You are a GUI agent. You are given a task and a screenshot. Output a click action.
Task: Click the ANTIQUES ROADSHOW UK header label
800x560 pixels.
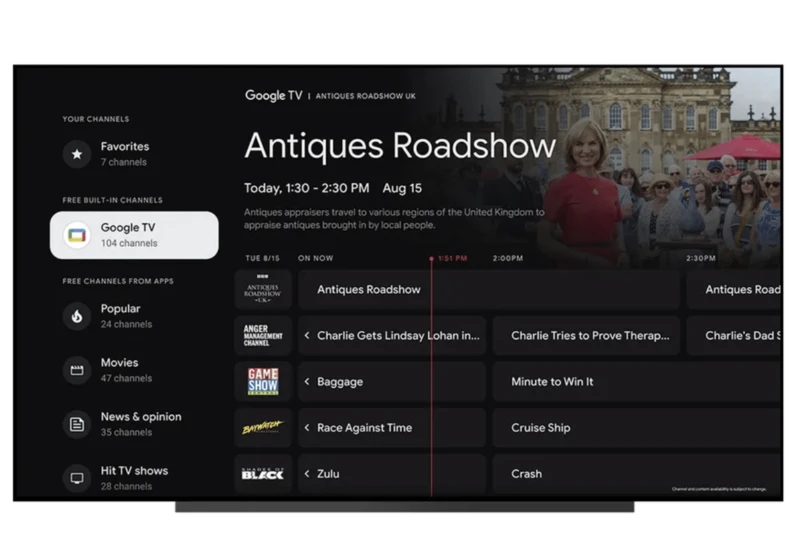(365, 96)
